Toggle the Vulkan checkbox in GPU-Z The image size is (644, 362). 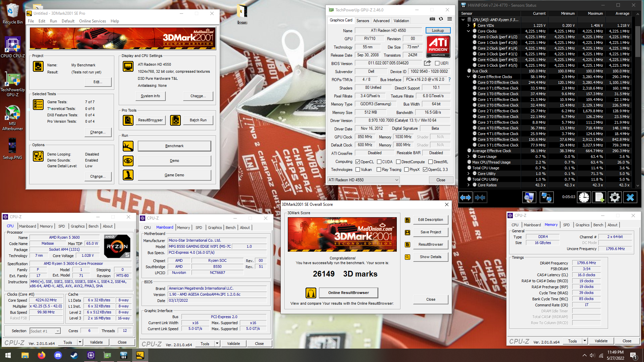pos(358,170)
